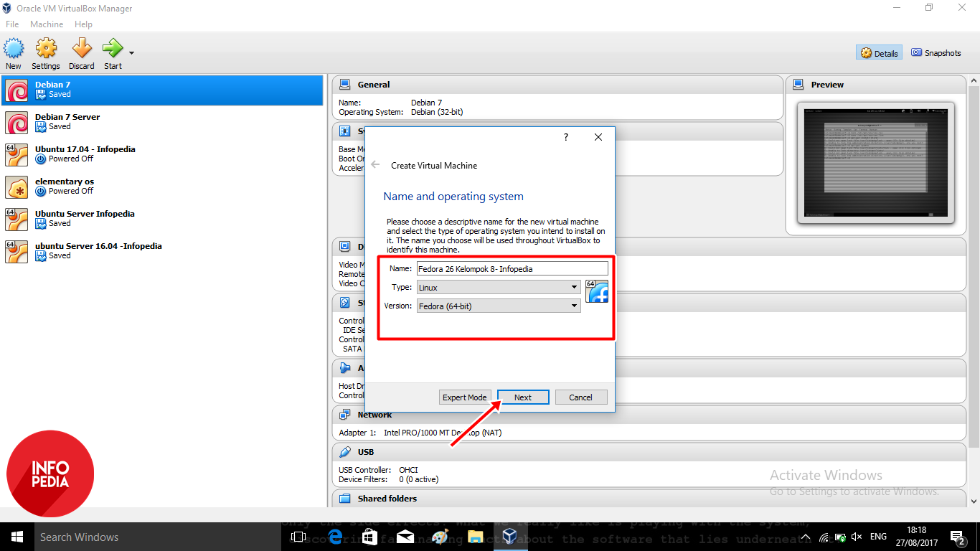Open the Type dropdown showing Linux
980x551 pixels.
click(499, 288)
